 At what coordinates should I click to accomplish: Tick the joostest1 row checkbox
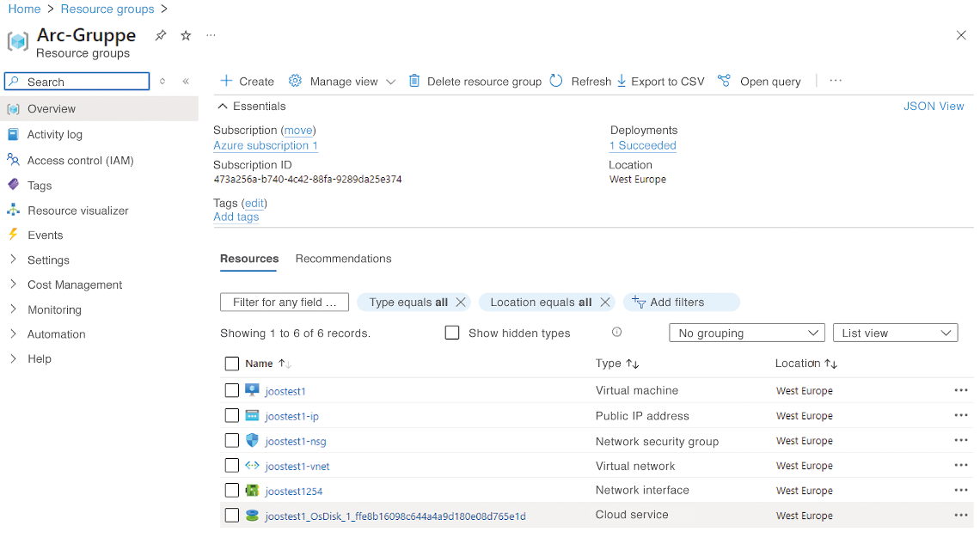[232, 390]
